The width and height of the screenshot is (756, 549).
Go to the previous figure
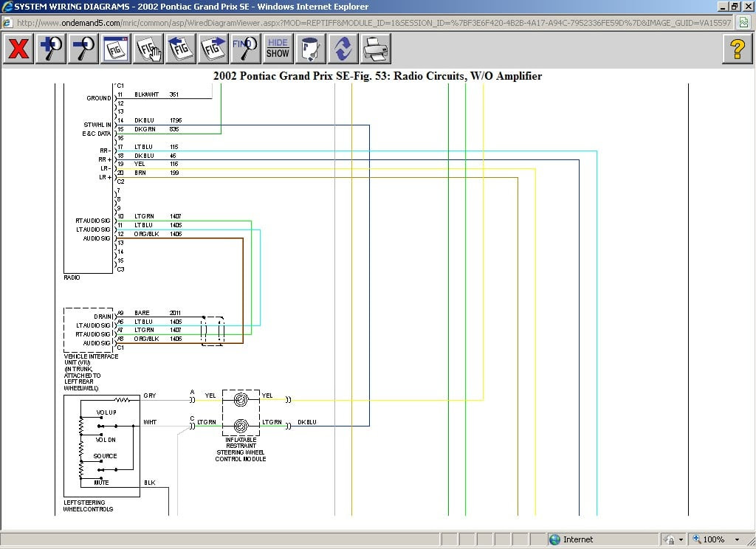coord(181,49)
